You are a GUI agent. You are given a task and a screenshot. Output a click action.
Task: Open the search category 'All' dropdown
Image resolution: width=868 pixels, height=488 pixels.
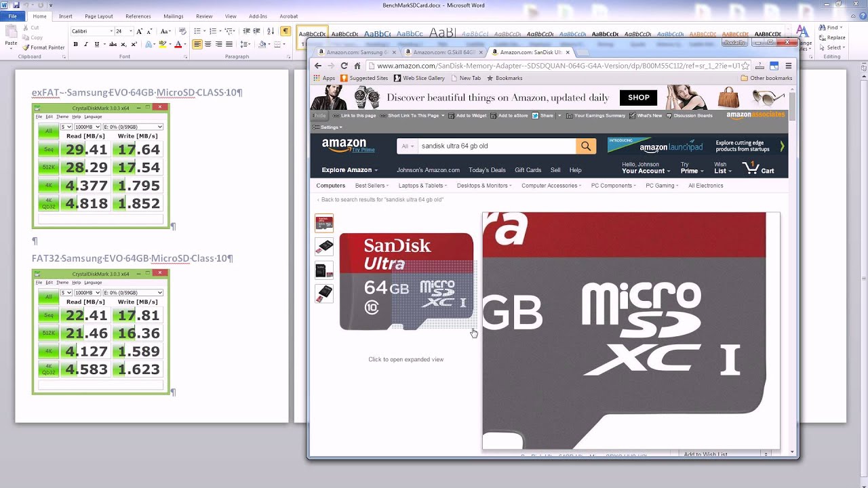tap(408, 146)
